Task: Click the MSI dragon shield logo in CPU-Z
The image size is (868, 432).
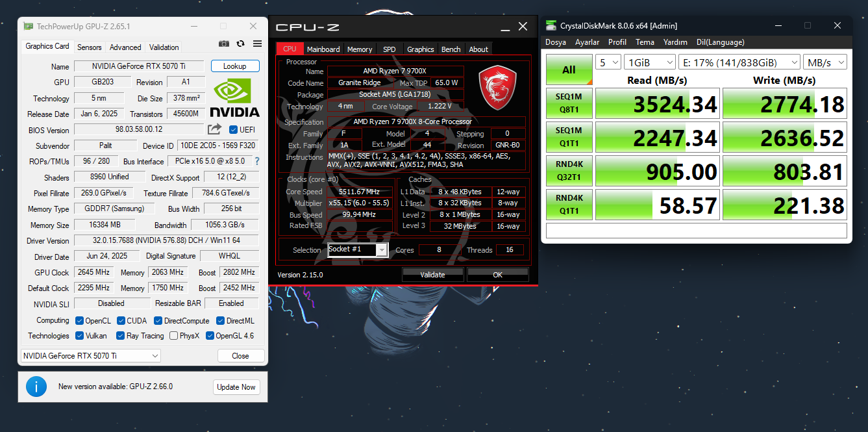Action: click(x=497, y=86)
